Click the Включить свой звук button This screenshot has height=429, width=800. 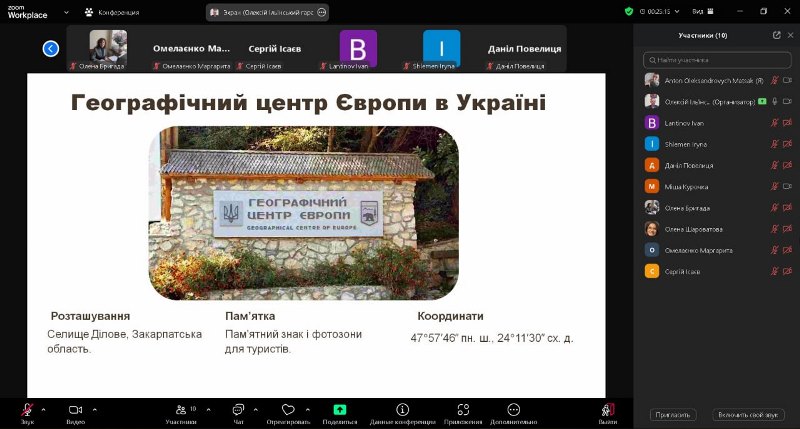(747, 414)
